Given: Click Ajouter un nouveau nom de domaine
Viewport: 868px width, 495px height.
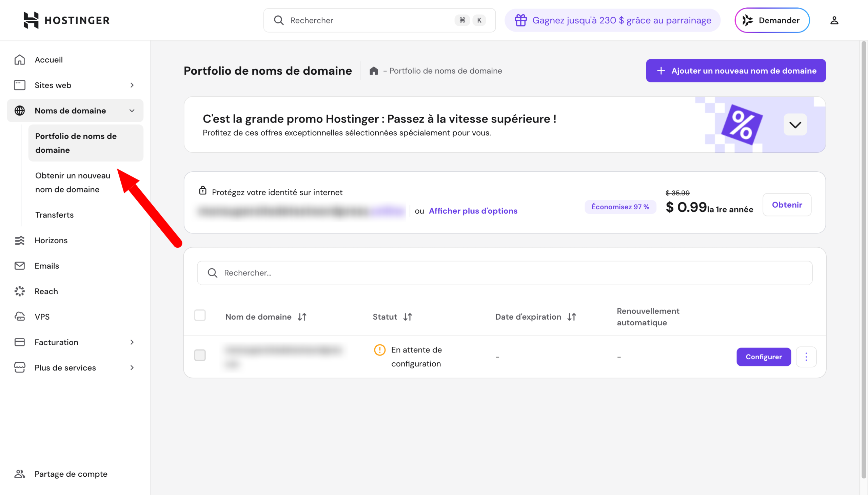Looking at the screenshot, I should (x=735, y=71).
